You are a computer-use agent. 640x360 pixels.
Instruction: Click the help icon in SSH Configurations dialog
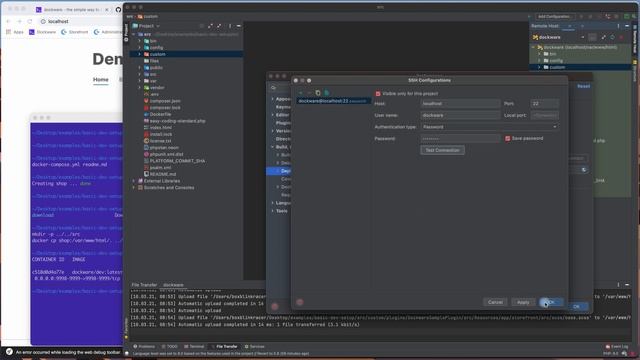300,302
